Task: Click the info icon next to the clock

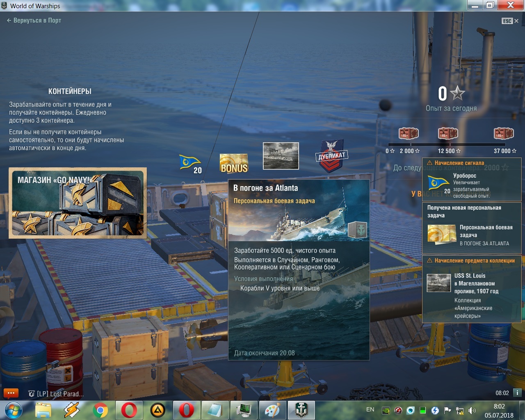Action: pos(518,393)
